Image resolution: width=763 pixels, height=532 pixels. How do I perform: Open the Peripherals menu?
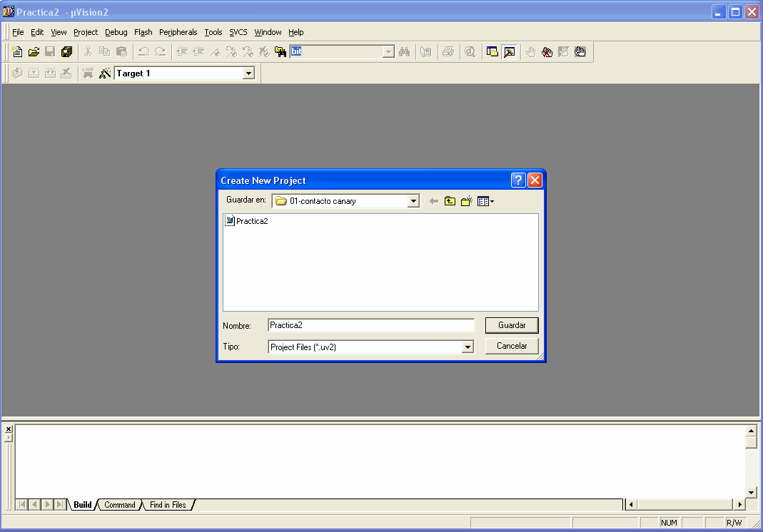pos(178,32)
